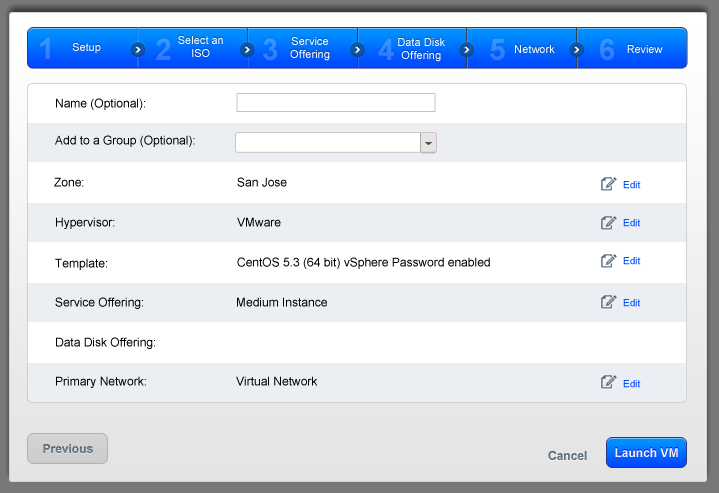Screen dimensions: 719x493
Task: Focus the Name (Optional) text field
Action: click(335, 102)
